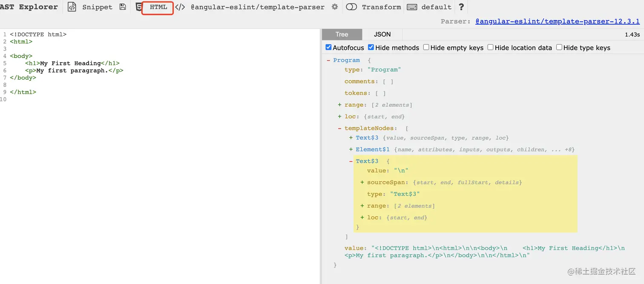Expand the Program loc property

[x=339, y=116]
